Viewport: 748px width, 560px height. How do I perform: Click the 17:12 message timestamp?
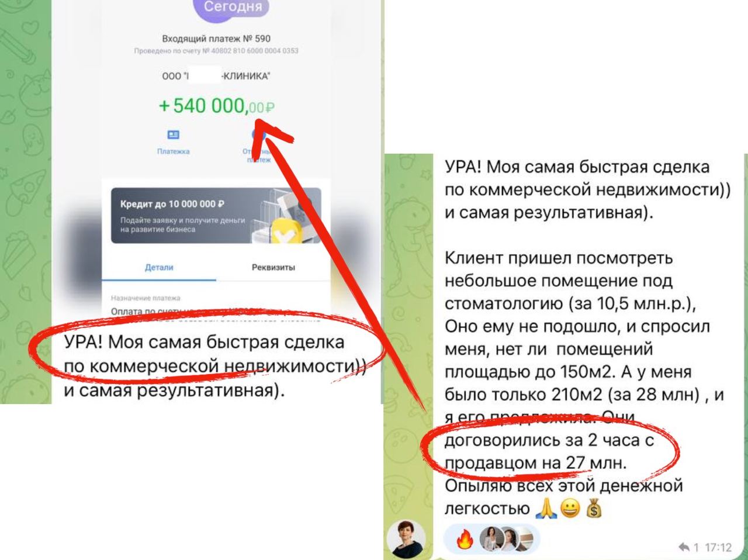(x=718, y=547)
